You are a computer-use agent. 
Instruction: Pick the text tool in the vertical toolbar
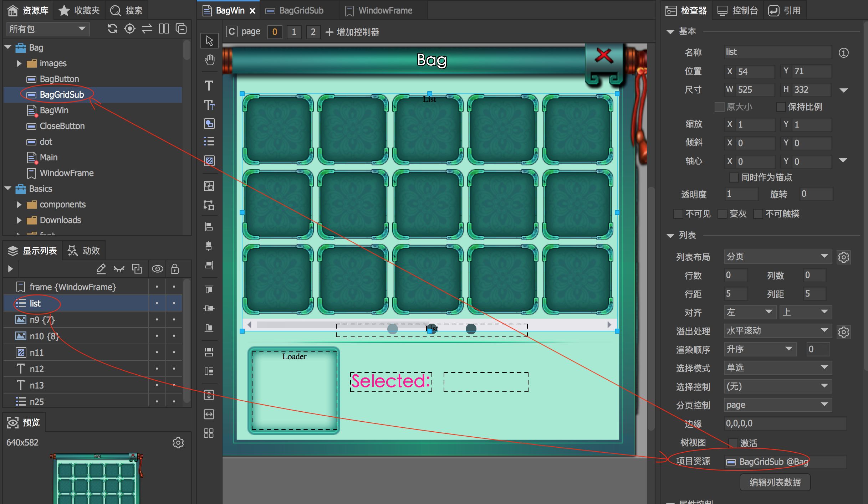pyautogui.click(x=209, y=86)
